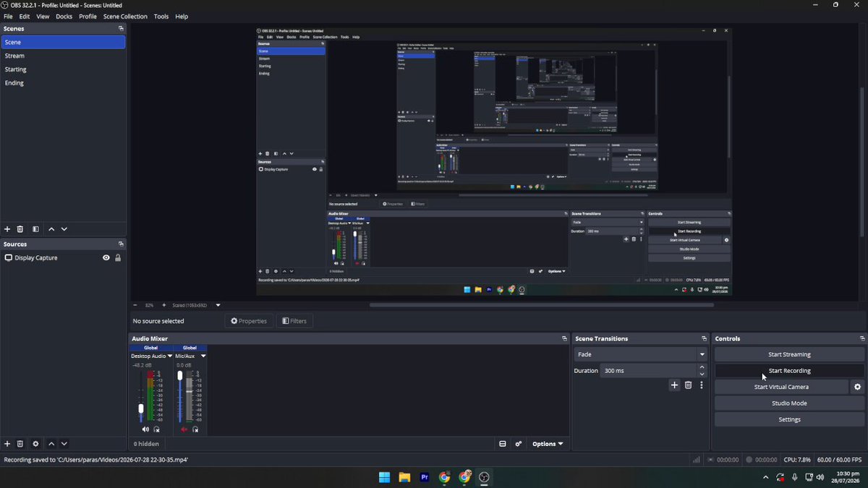Open virtual camera configuration gear

click(x=858, y=387)
